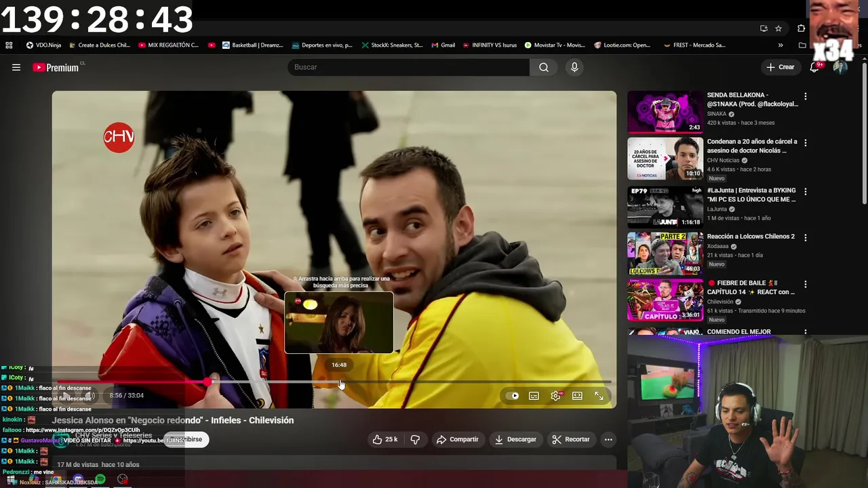
Task: Click the install/cast icon in address bar
Action: coord(764,28)
